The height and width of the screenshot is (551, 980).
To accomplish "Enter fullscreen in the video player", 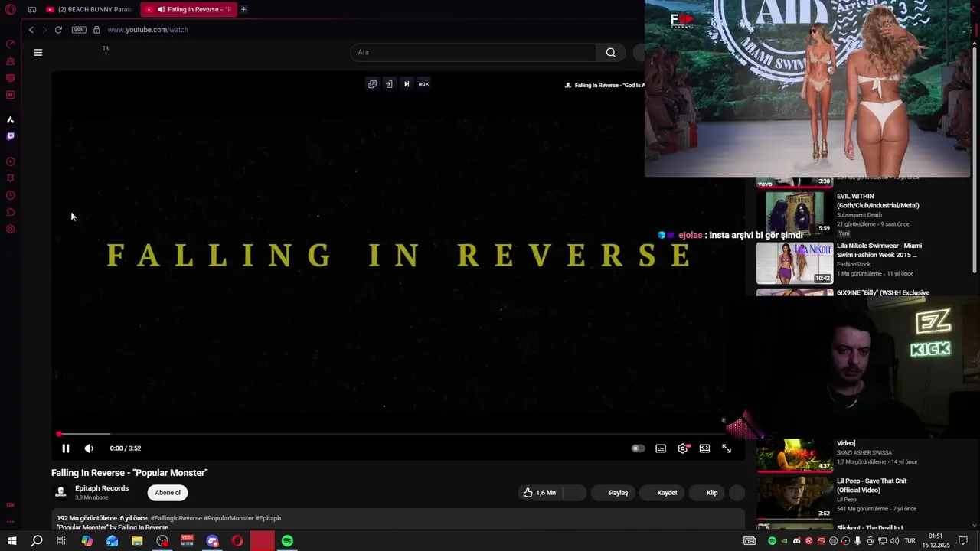I will [727, 448].
